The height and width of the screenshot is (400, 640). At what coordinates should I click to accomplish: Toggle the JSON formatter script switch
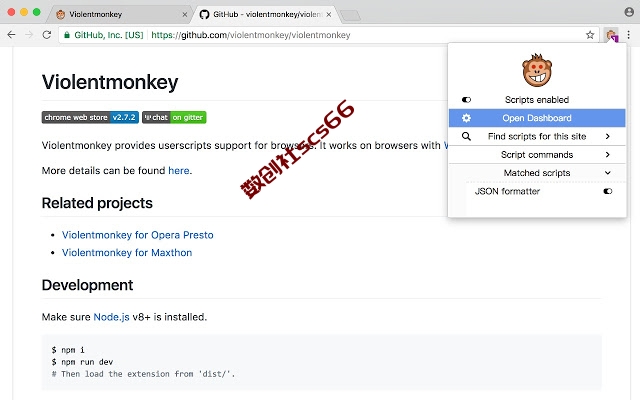[608, 191]
